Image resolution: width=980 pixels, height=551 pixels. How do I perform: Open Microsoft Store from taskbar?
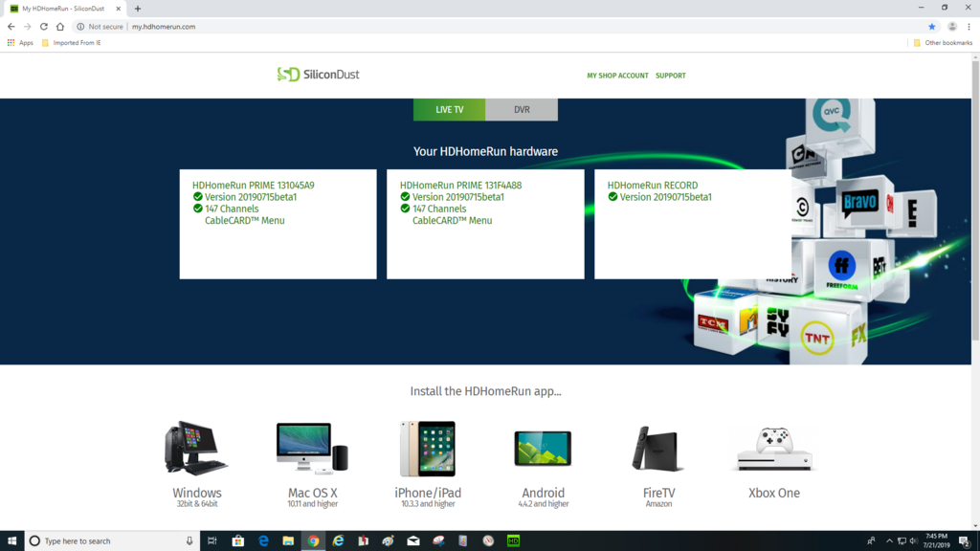coord(238,541)
